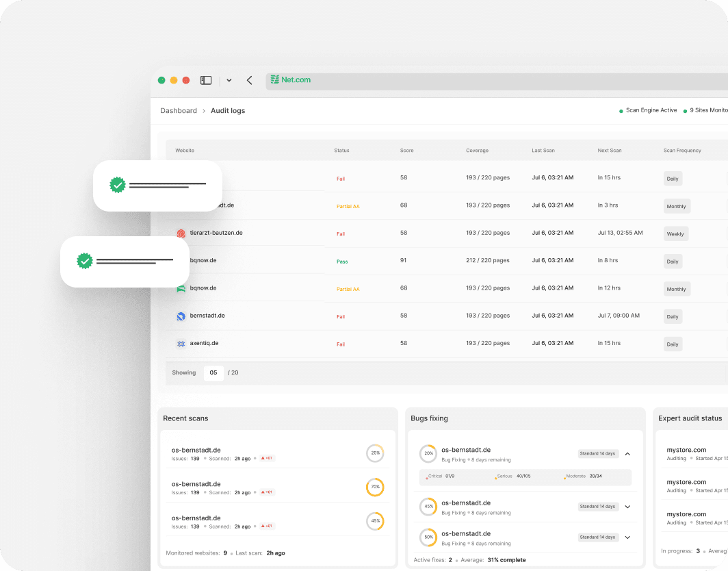
Task: Click the Partial AA status in In 3 hrs row
Action: click(348, 206)
